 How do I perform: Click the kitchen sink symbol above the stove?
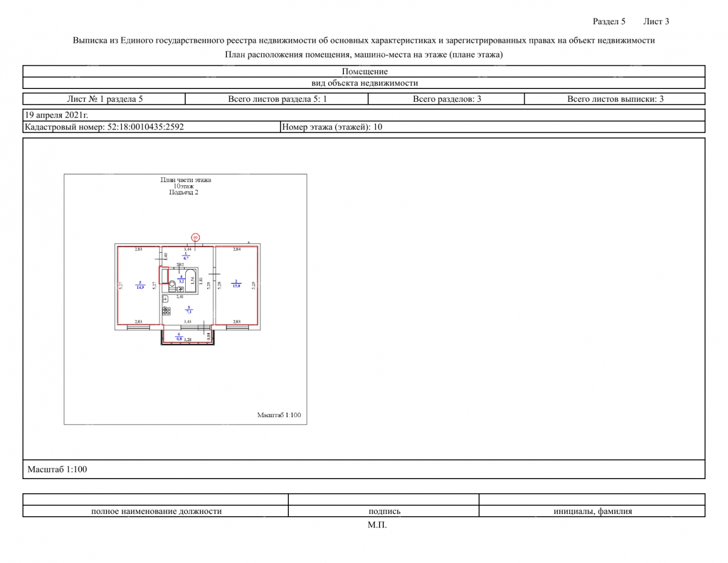(166, 299)
